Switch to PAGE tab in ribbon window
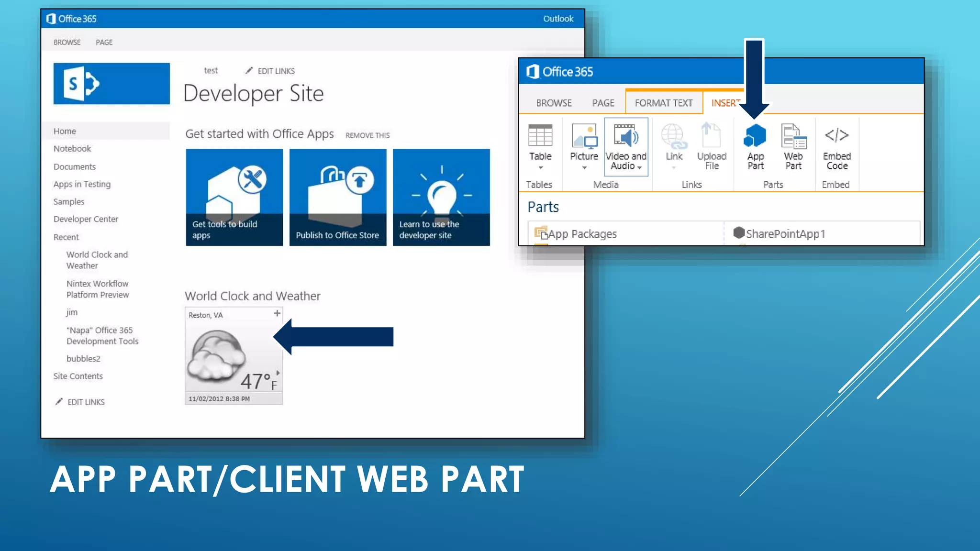Image resolution: width=980 pixels, height=551 pixels. click(603, 103)
